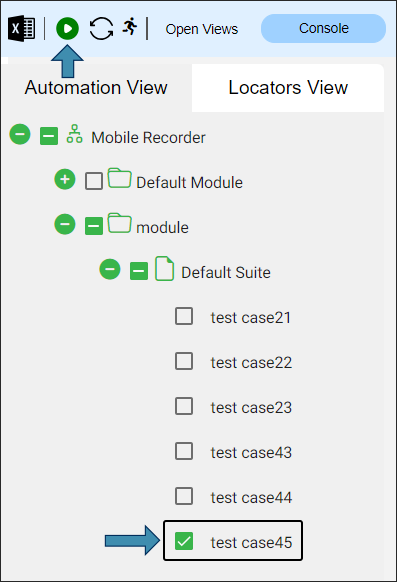Image resolution: width=397 pixels, height=582 pixels.
Task: Click the Open Views link
Action: pyautogui.click(x=202, y=29)
